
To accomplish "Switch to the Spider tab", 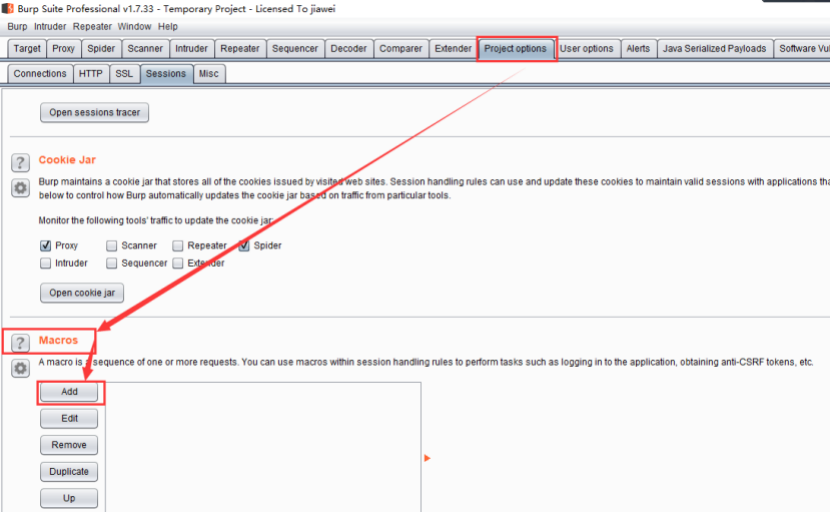I will point(101,48).
